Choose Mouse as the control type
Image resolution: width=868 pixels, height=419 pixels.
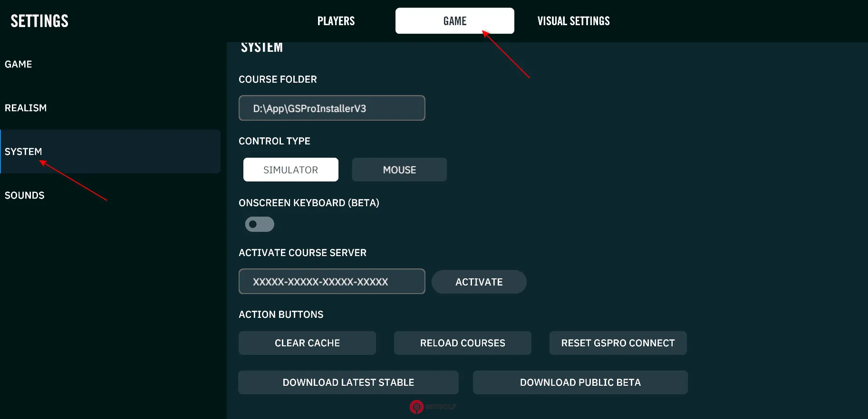pyautogui.click(x=399, y=170)
